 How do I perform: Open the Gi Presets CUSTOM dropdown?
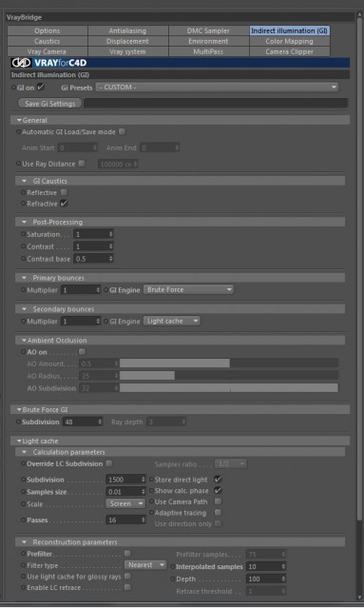point(217,88)
